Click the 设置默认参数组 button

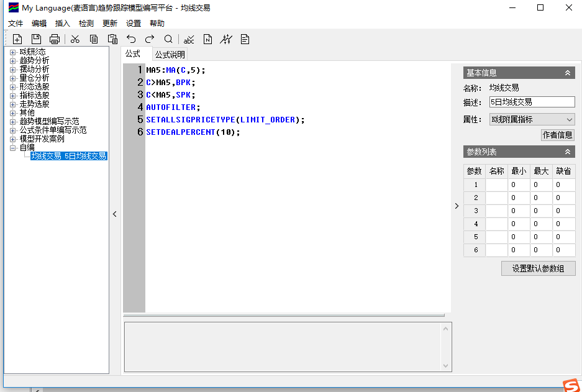coord(538,268)
